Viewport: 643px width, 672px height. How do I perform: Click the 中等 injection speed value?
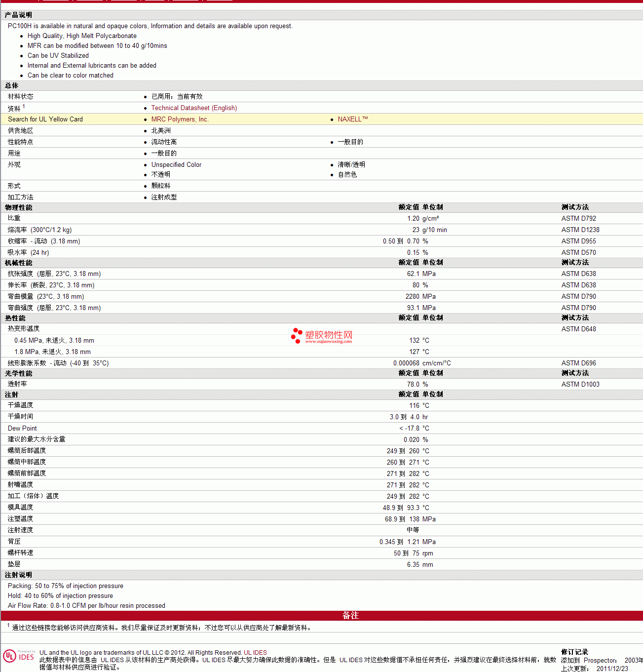coord(413,530)
